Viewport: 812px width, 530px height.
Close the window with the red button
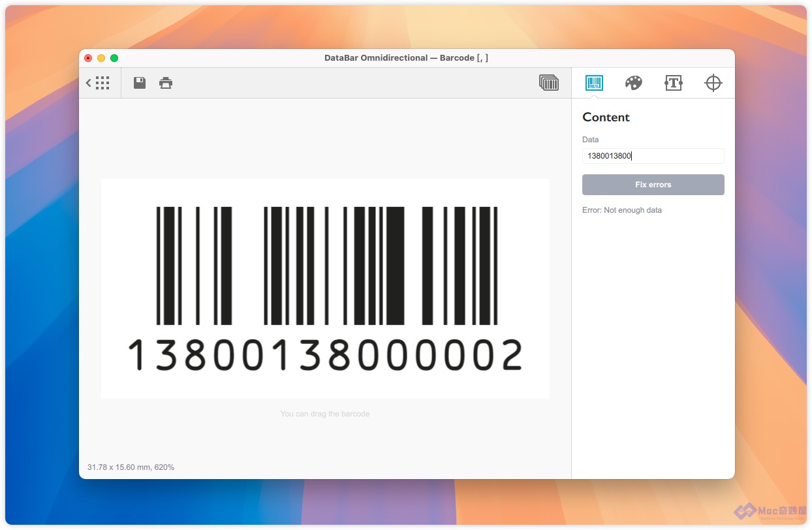88,58
